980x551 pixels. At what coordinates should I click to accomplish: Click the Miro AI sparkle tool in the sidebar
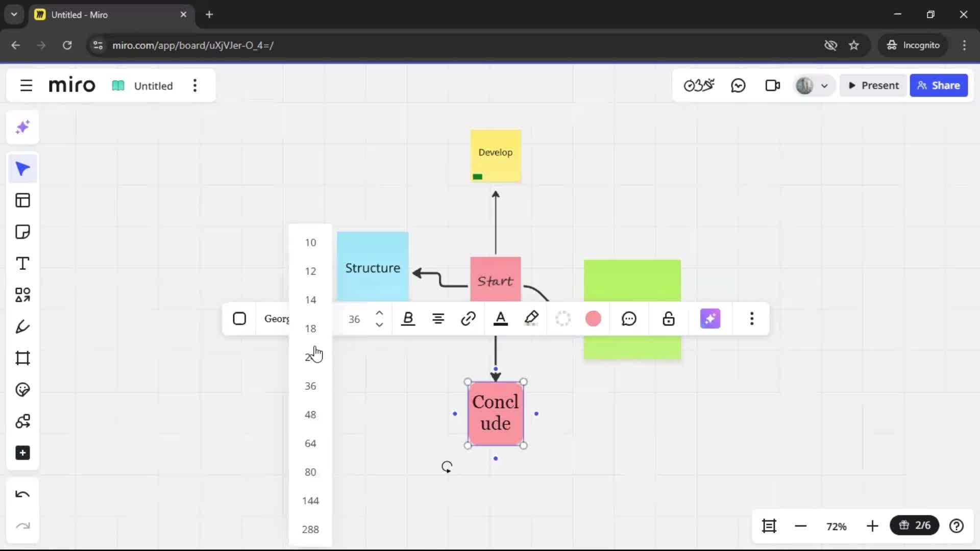pos(22,127)
